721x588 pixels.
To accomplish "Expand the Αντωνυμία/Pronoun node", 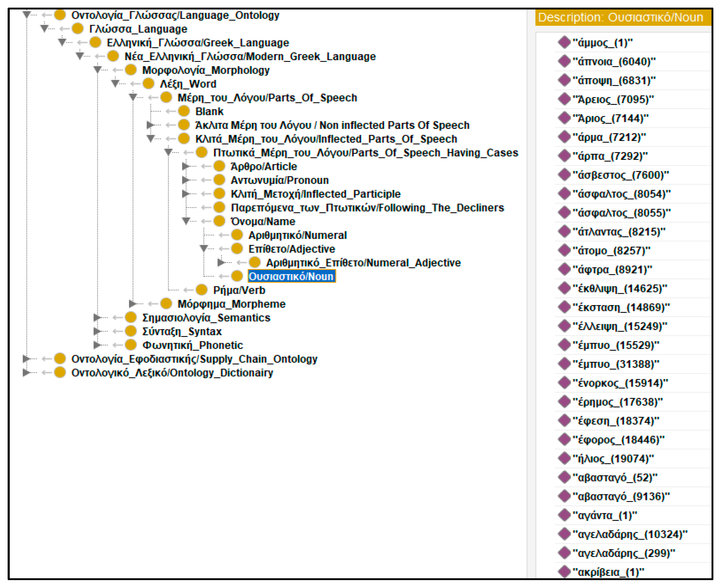I will click(x=185, y=180).
